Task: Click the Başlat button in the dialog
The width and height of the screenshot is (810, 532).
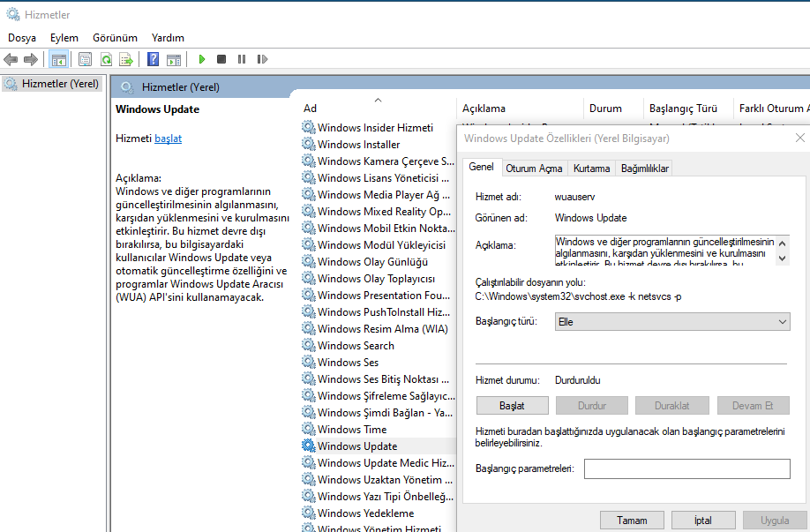Action: tap(512, 406)
